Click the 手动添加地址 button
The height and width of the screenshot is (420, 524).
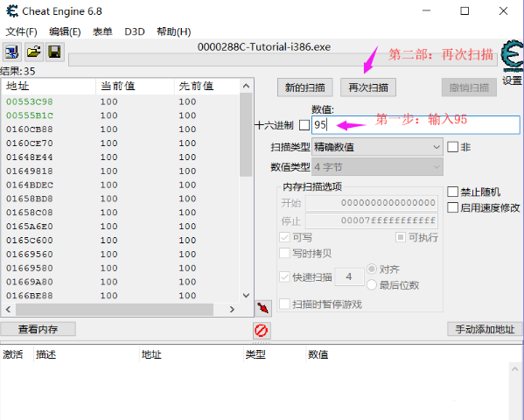(x=485, y=329)
